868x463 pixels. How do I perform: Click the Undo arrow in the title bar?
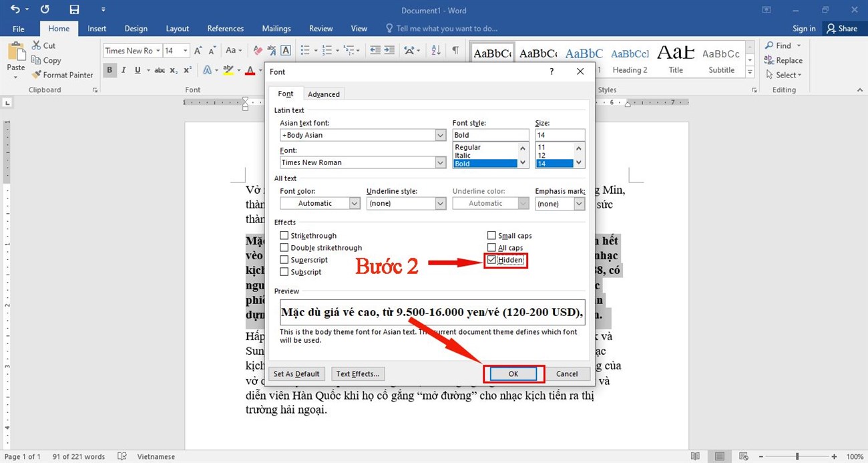(x=15, y=9)
